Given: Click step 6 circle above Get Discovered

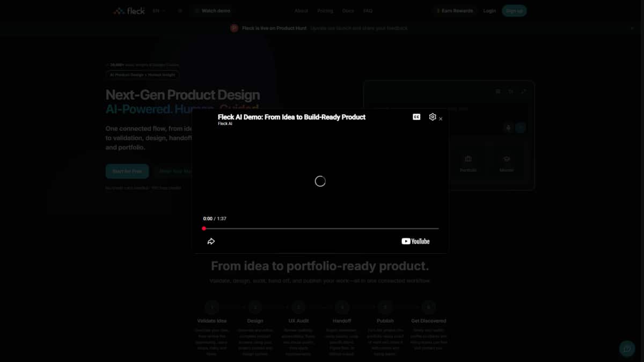Looking at the screenshot, I should pos(428,307).
